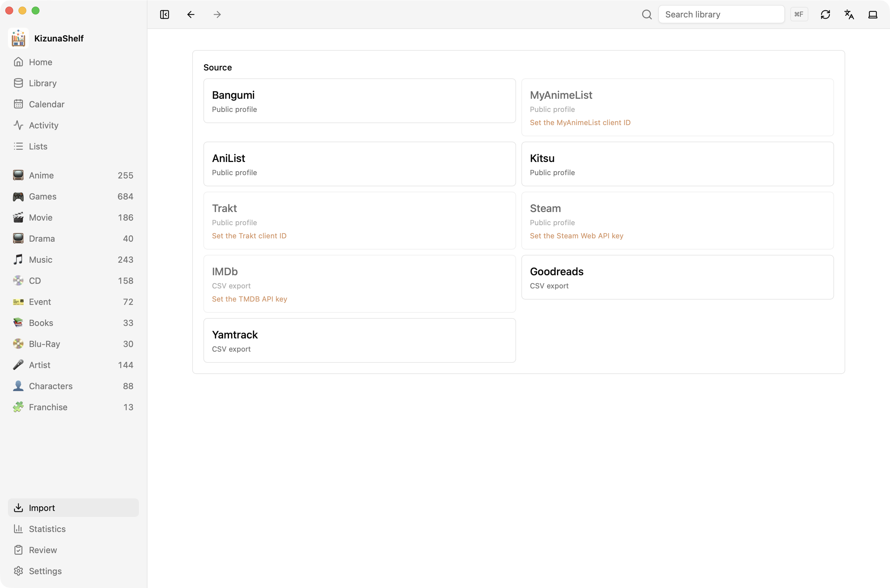This screenshot has height=588, width=890.
Task: Click the ⌘F shortcut badge
Action: (x=798, y=14)
